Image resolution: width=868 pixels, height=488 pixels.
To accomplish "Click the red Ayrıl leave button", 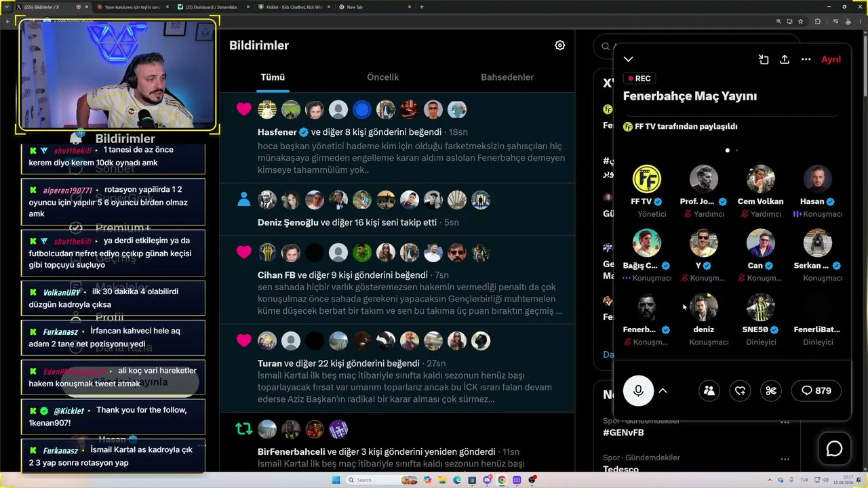I will pos(831,60).
